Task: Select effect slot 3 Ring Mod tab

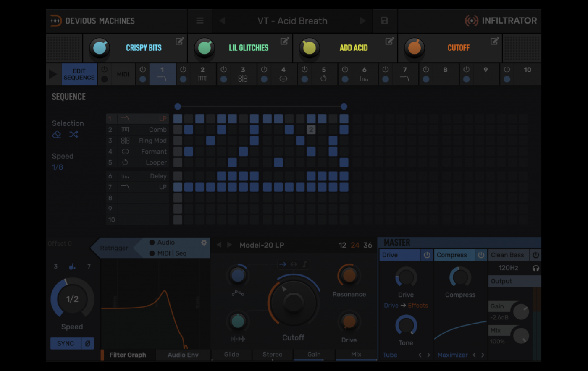Action: [x=243, y=74]
